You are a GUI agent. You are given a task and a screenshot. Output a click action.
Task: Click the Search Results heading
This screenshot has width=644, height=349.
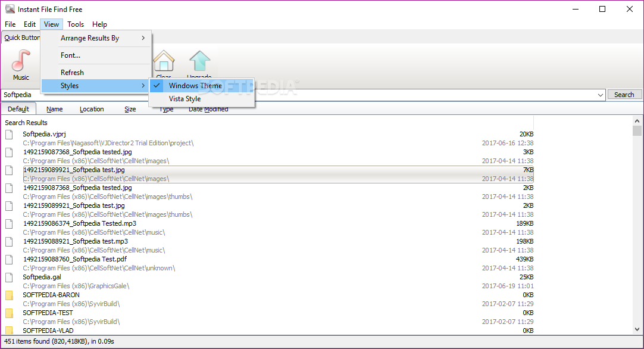[x=26, y=123]
